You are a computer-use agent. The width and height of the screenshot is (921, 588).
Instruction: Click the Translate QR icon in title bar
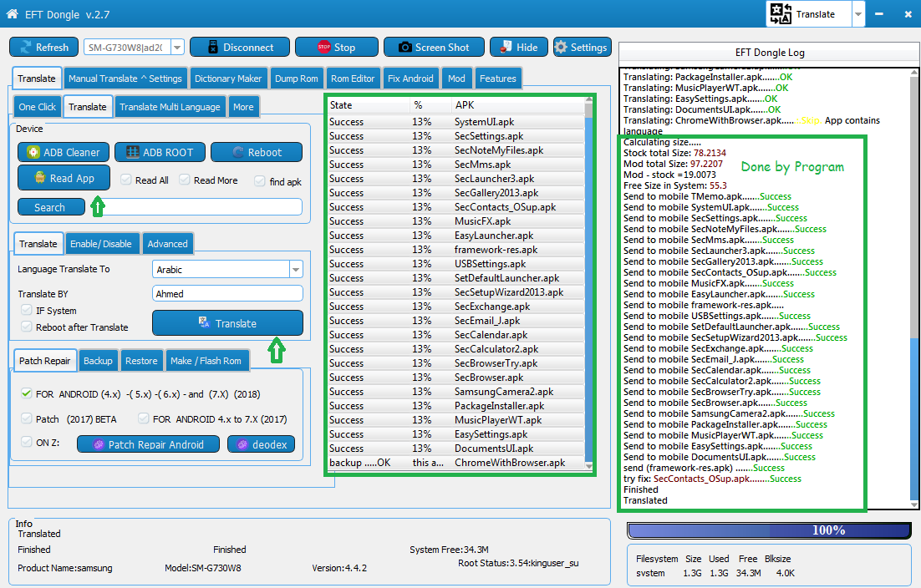[781, 14]
